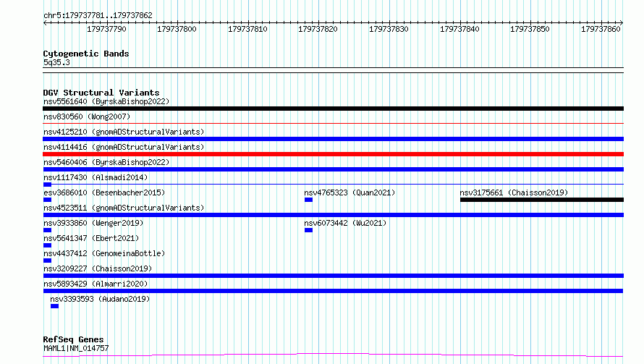Open the nsv3209227 (Chaisson2019) label
The width and height of the screenshot is (644, 364).
[98, 268]
